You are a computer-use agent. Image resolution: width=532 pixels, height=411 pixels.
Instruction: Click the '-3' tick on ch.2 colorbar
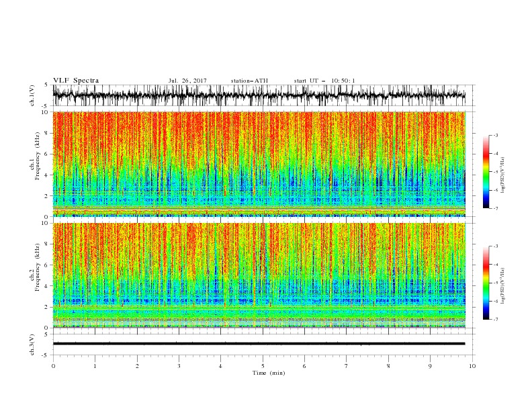click(x=496, y=246)
